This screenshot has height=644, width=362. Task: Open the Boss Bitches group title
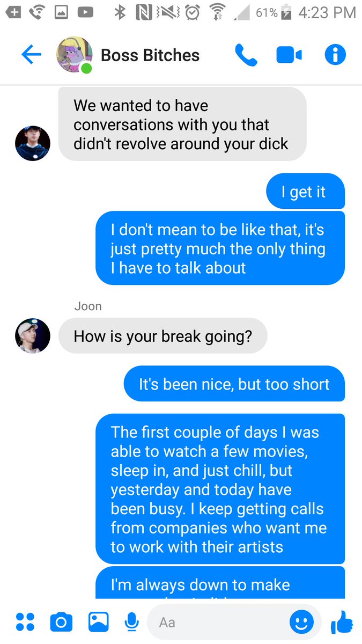(150, 55)
